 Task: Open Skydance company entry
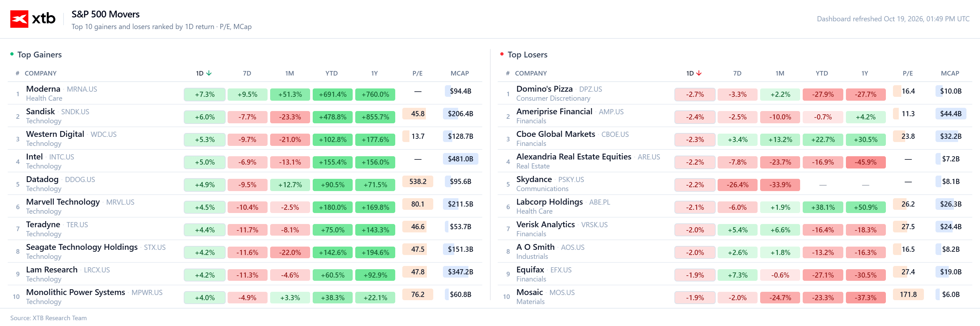pos(534,179)
